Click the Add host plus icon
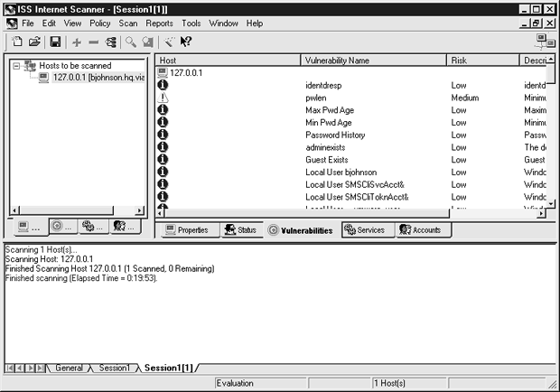This screenshot has width=560, height=392. point(77,42)
